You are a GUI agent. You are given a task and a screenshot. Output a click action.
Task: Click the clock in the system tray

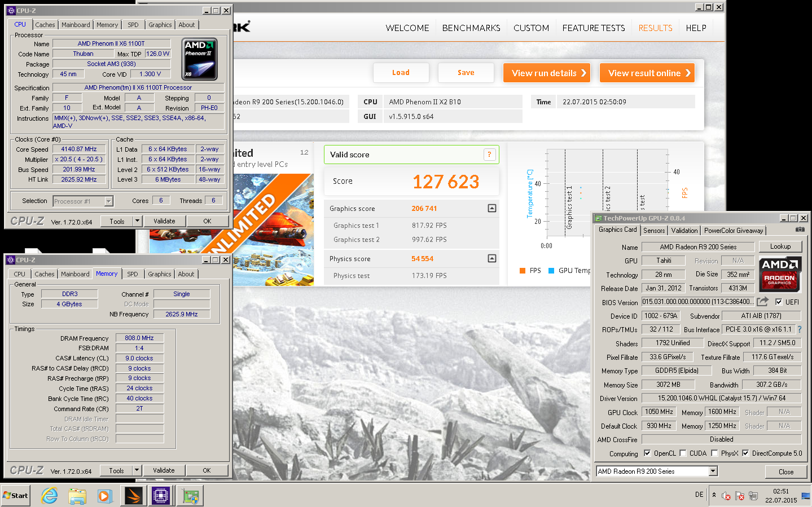[781, 496]
